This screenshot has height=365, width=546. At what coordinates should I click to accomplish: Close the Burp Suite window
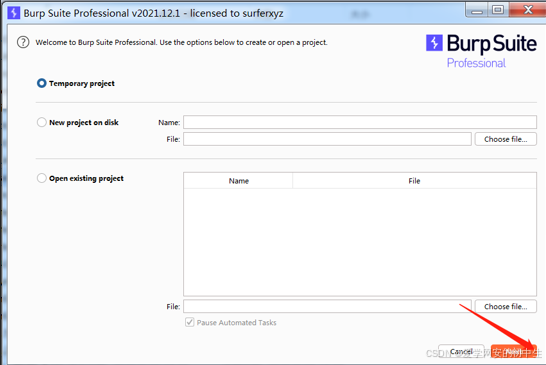pos(528,10)
